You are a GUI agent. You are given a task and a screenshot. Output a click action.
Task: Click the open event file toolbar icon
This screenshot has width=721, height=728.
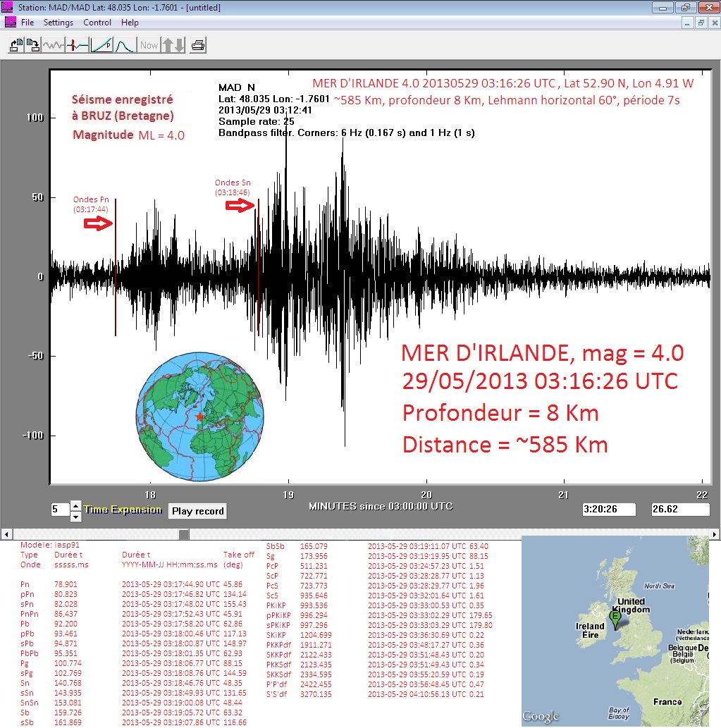click(16, 45)
